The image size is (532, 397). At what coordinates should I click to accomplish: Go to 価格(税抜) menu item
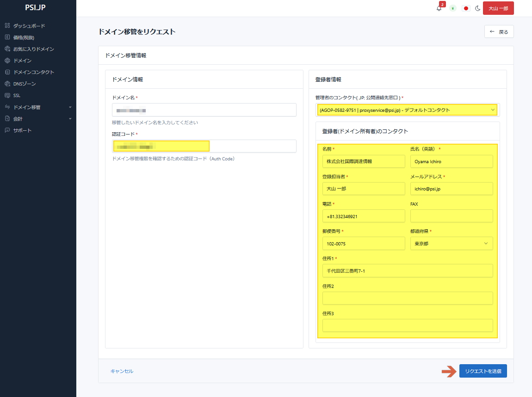tap(24, 37)
